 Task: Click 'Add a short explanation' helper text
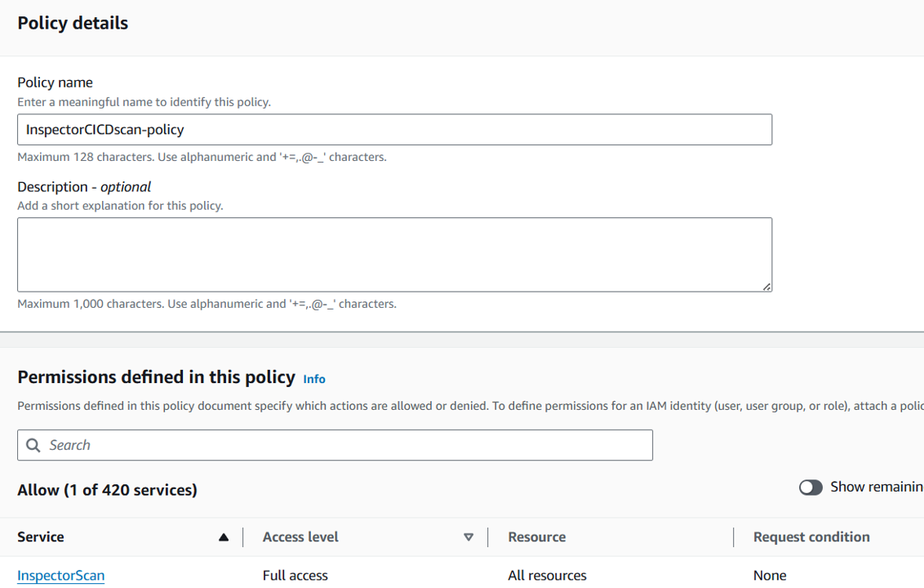tap(120, 206)
